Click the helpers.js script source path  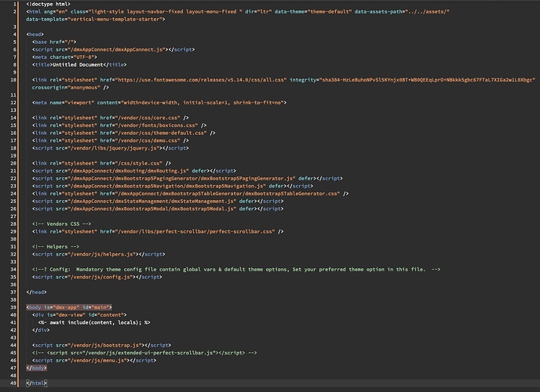point(103,254)
